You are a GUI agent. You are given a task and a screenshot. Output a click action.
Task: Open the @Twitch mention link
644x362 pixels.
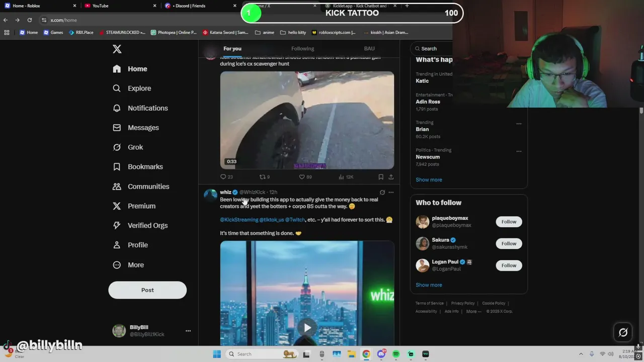tap(295, 220)
